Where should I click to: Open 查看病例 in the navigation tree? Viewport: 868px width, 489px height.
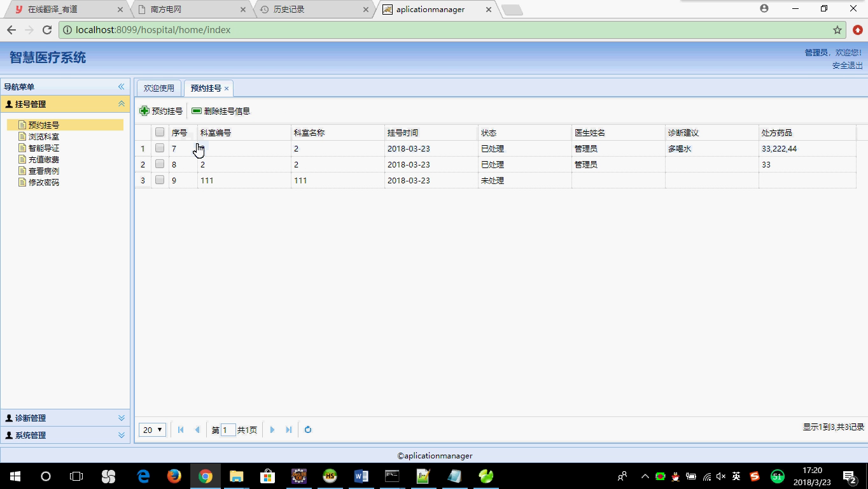pos(44,171)
